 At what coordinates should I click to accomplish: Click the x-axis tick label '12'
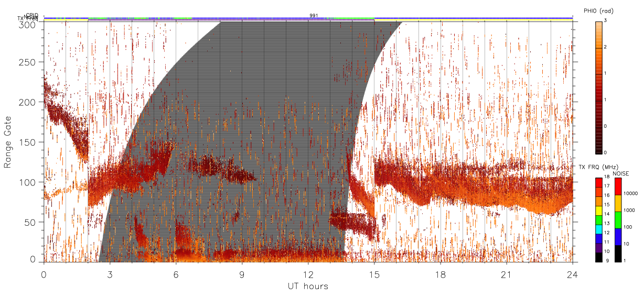[308, 274]
